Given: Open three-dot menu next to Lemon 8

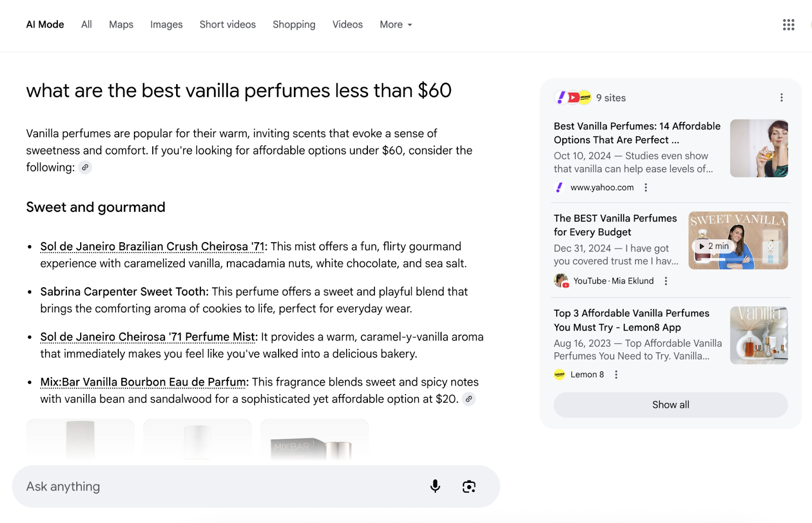Looking at the screenshot, I should click(x=616, y=375).
